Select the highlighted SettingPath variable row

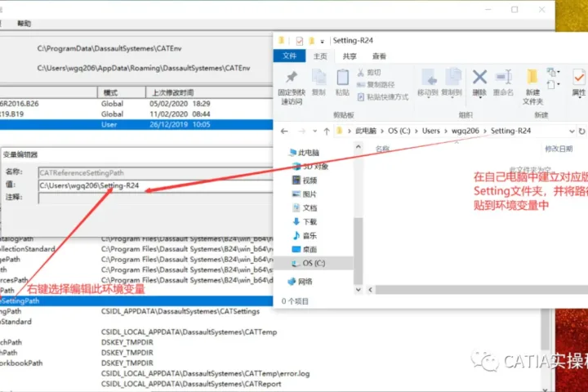(136, 301)
